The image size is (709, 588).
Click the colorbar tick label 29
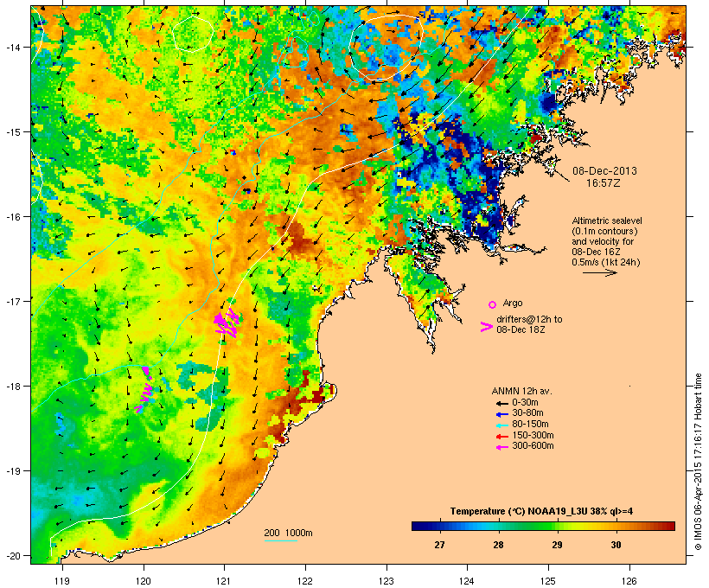(557, 545)
